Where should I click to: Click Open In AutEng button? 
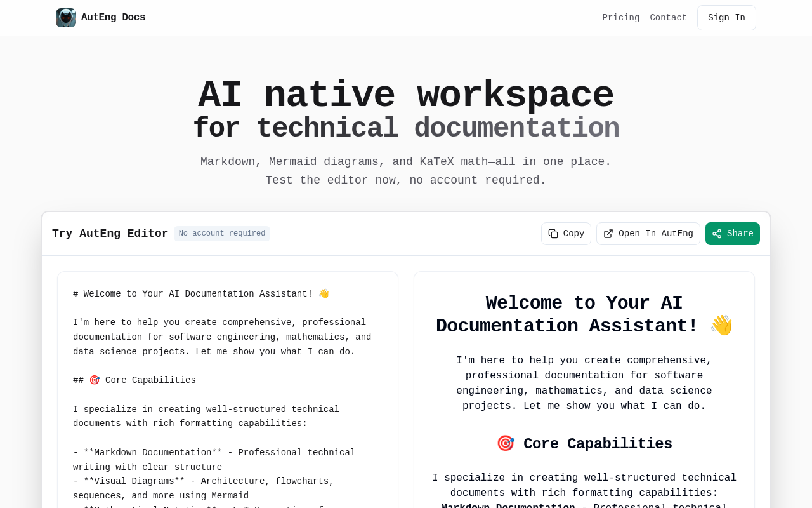coord(648,234)
